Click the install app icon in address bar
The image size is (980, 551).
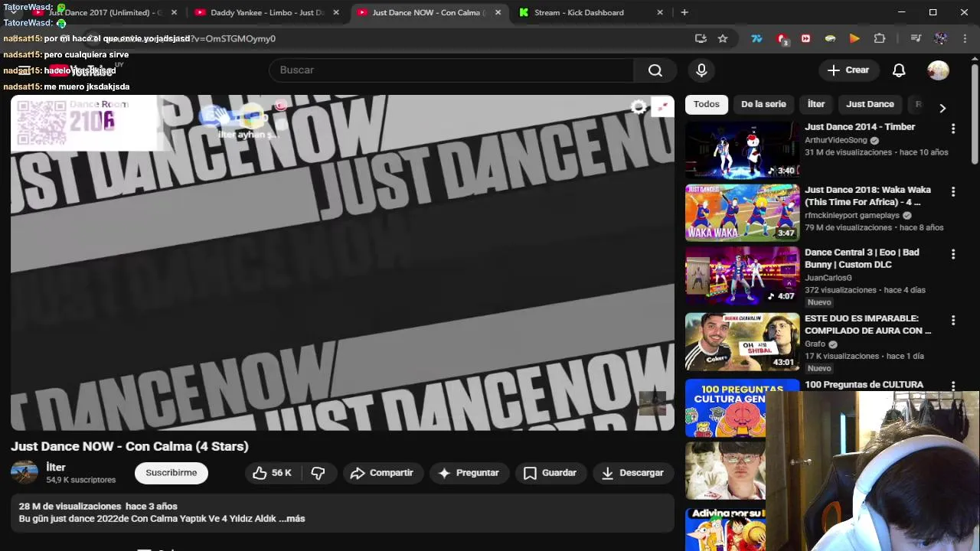[x=701, y=38]
